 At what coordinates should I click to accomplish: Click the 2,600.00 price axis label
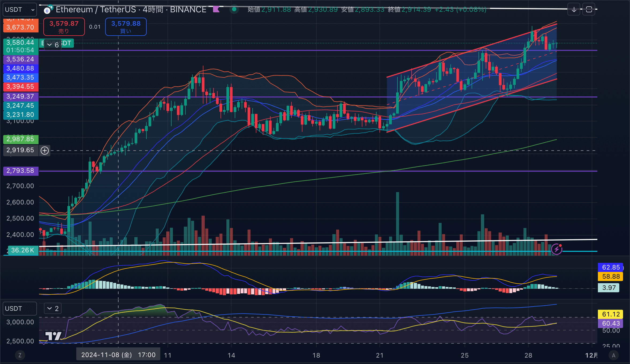pyautogui.click(x=20, y=202)
